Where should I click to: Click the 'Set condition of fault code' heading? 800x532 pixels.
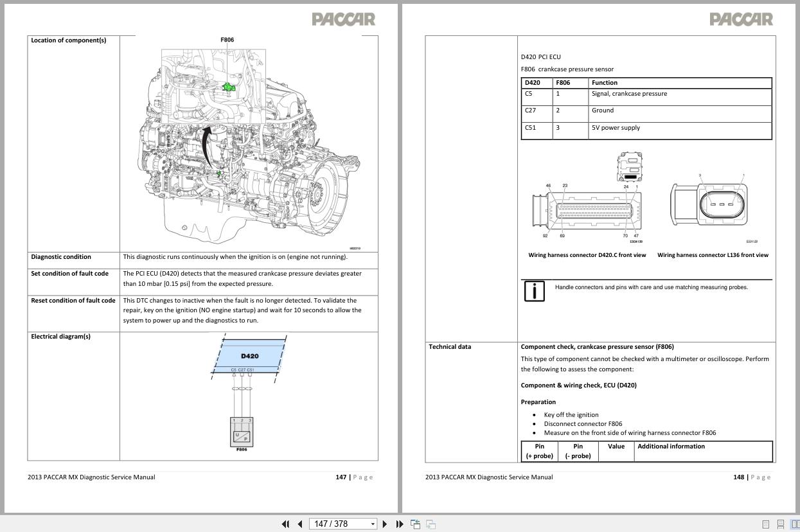[70, 274]
